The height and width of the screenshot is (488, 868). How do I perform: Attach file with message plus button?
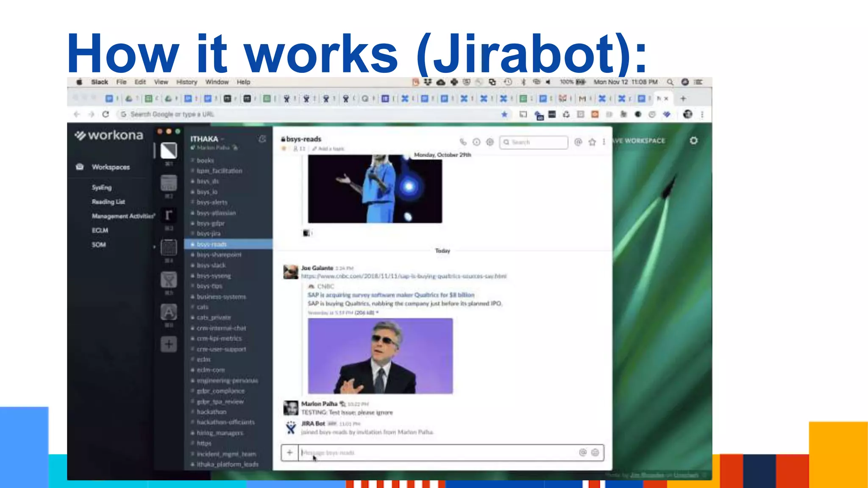[289, 452]
